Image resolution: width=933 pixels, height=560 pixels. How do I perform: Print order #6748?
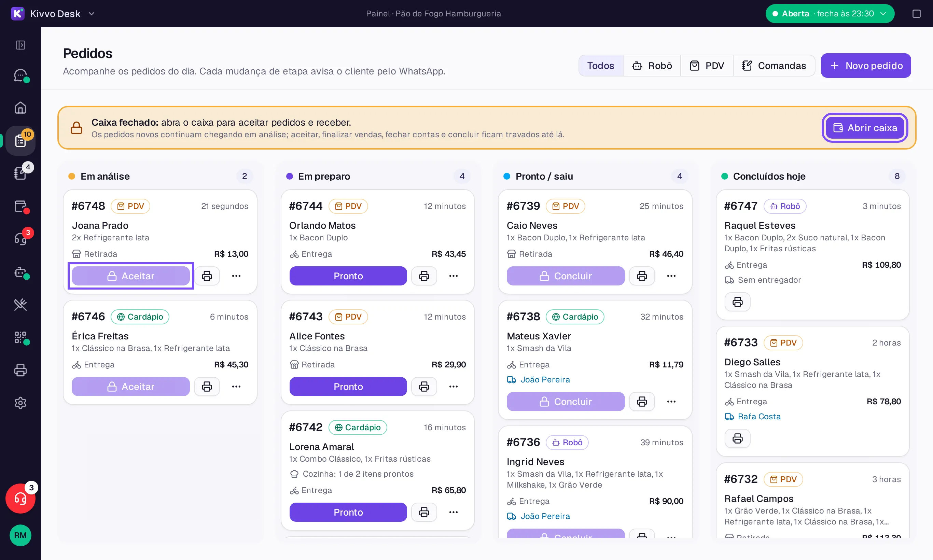click(x=207, y=276)
